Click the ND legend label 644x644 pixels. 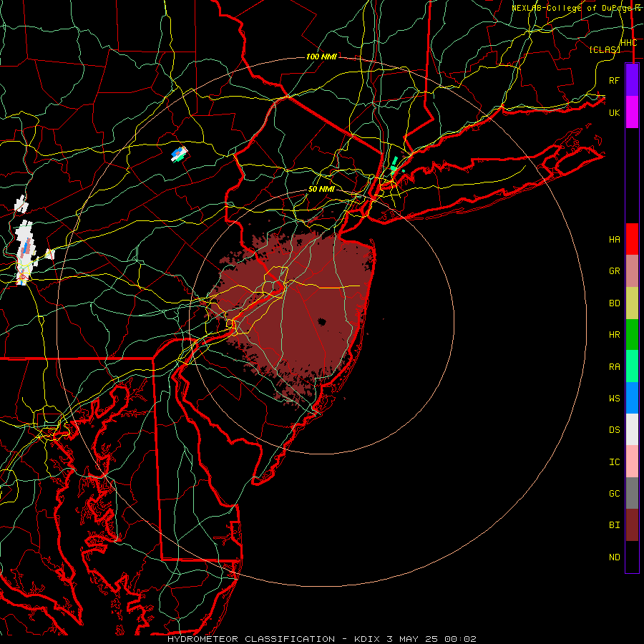[x=615, y=557]
